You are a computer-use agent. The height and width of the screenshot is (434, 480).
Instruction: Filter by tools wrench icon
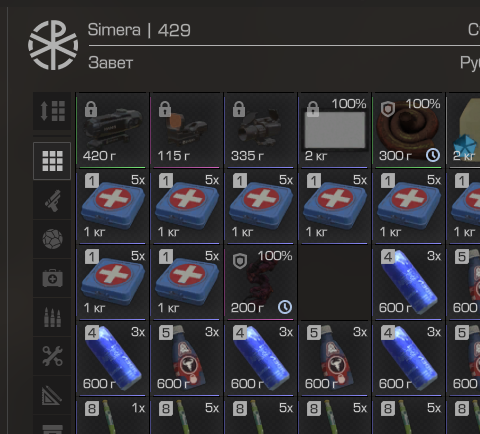tap(52, 356)
